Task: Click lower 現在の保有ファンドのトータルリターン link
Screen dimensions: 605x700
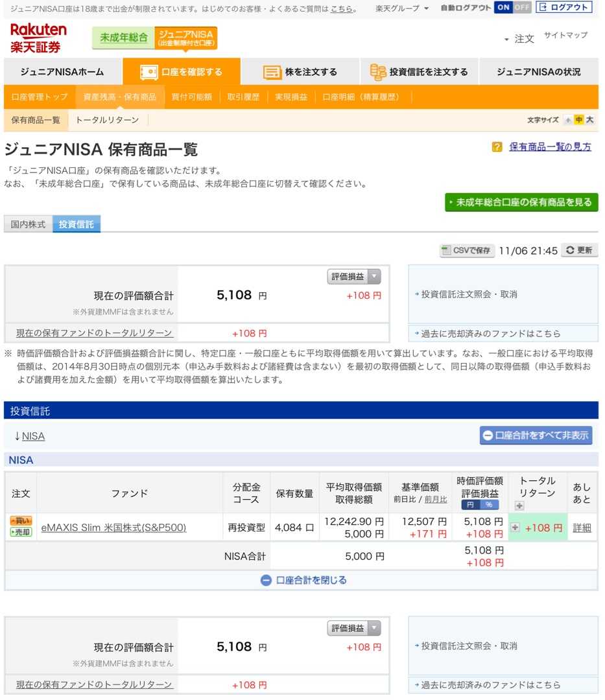Action: [94, 684]
